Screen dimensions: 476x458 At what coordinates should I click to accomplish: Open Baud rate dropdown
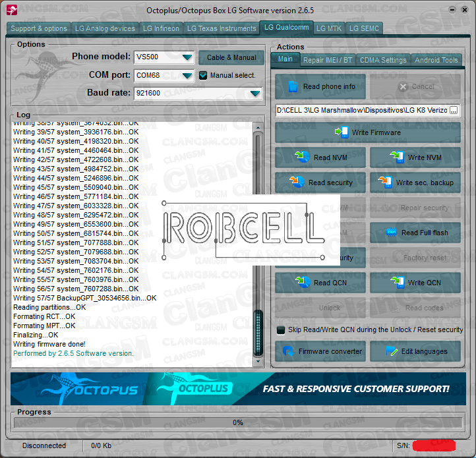click(255, 93)
